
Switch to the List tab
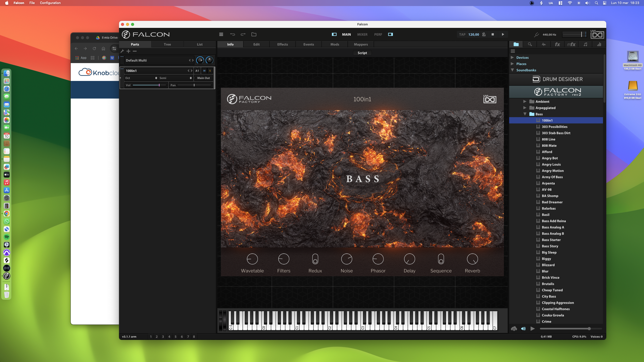click(200, 44)
